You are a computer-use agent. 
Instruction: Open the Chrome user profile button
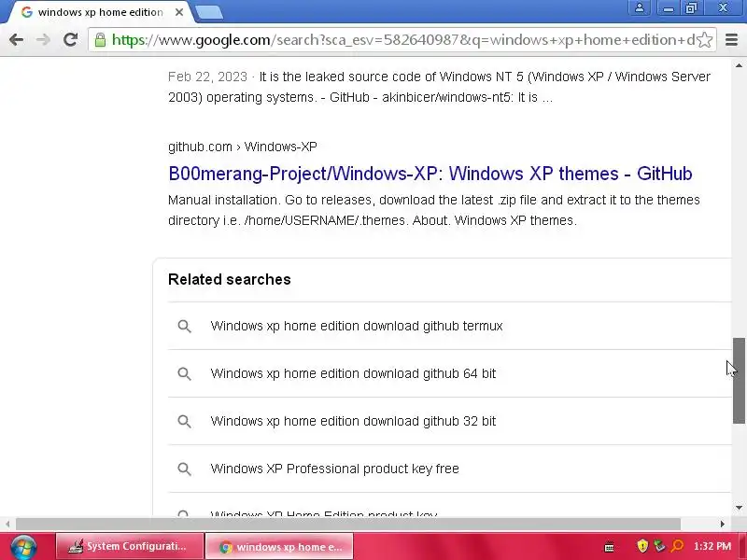pyautogui.click(x=640, y=7)
